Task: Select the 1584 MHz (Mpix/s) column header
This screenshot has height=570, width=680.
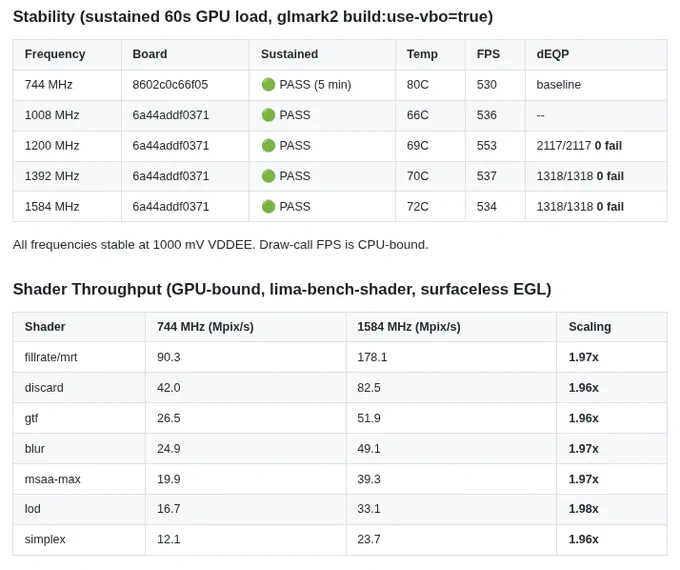Action: click(x=409, y=327)
